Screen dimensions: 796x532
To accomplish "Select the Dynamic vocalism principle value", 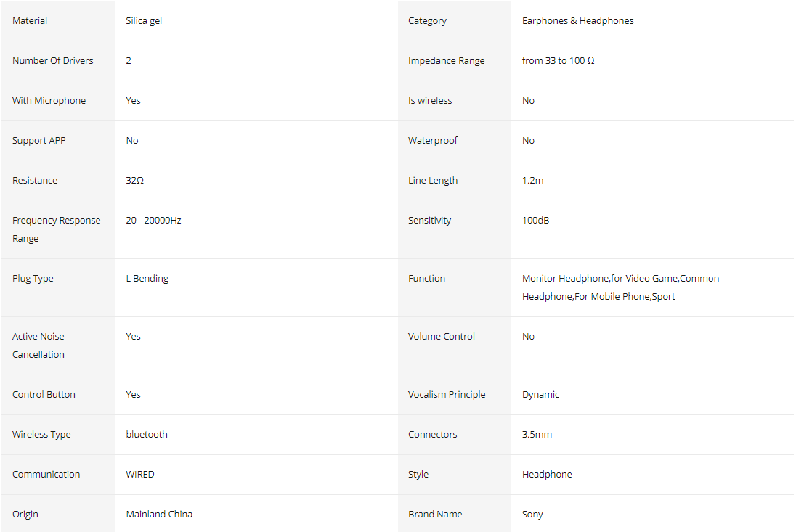I will click(x=540, y=395).
